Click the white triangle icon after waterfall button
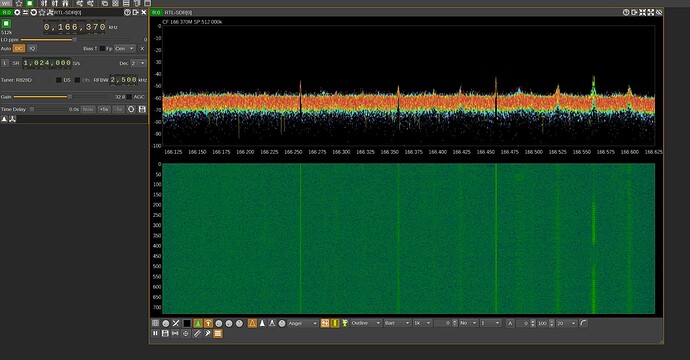The width and height of the screenshot is (690, 360). coord(262,323)
